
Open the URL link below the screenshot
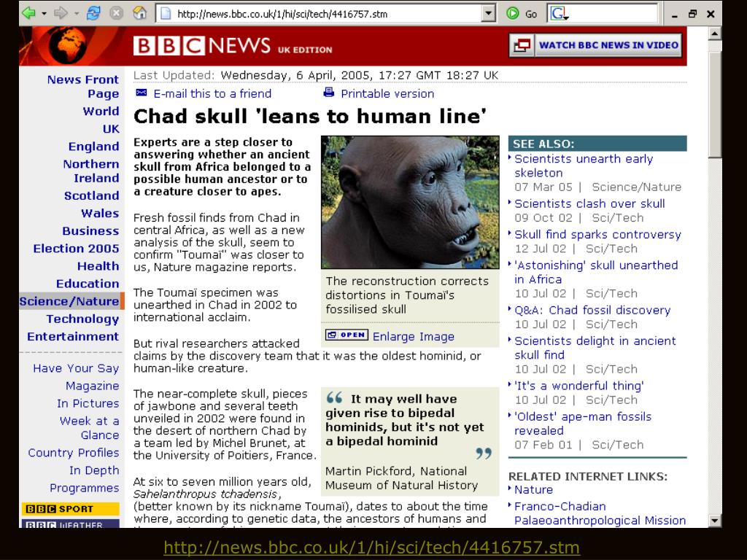point(371,547)
